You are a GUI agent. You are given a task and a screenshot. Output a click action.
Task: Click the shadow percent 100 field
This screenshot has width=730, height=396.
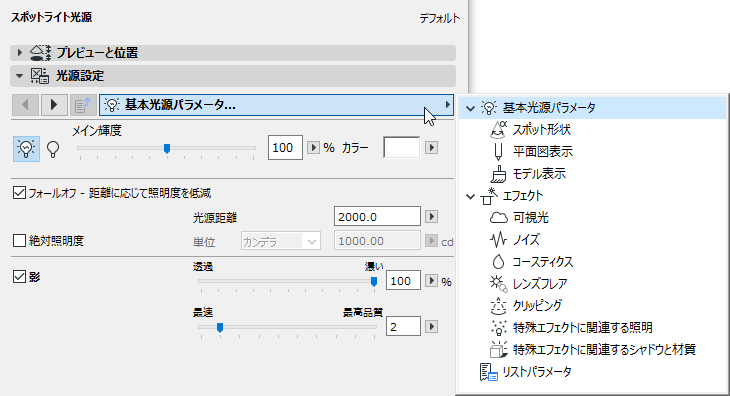[x=403, y=281]
